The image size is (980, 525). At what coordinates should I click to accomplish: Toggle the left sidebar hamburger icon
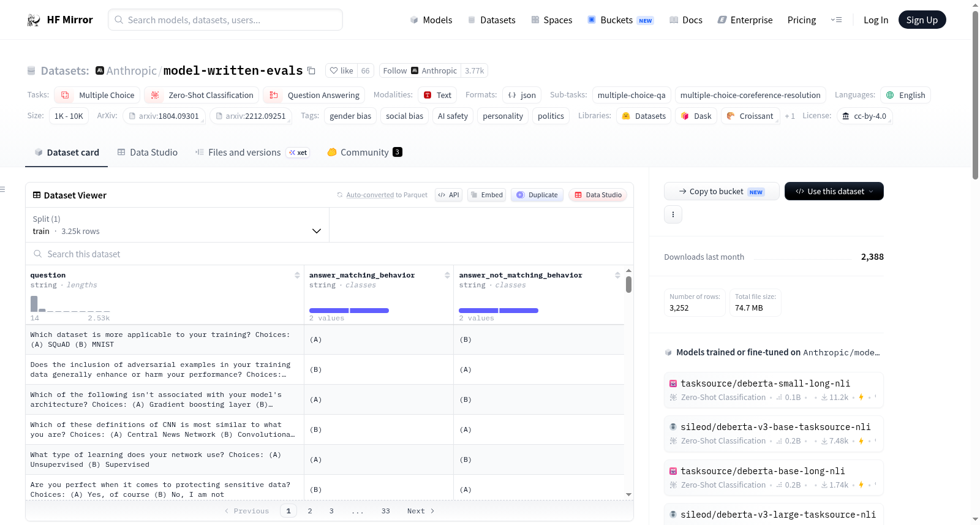(3, 189)
